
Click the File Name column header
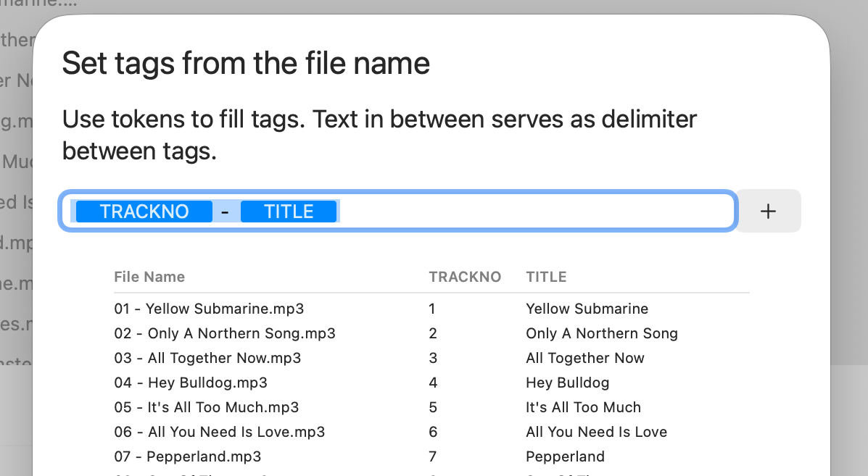[x=149, y=277]
